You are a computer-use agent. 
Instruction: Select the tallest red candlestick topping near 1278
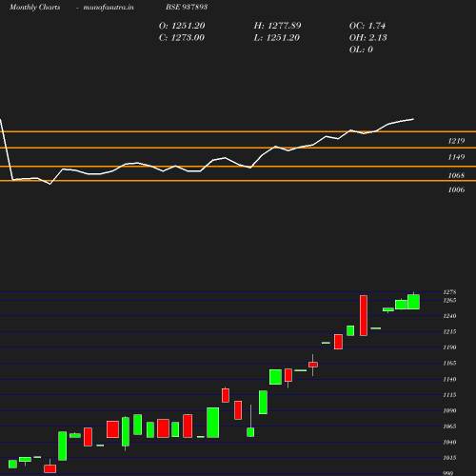(364, 315)
